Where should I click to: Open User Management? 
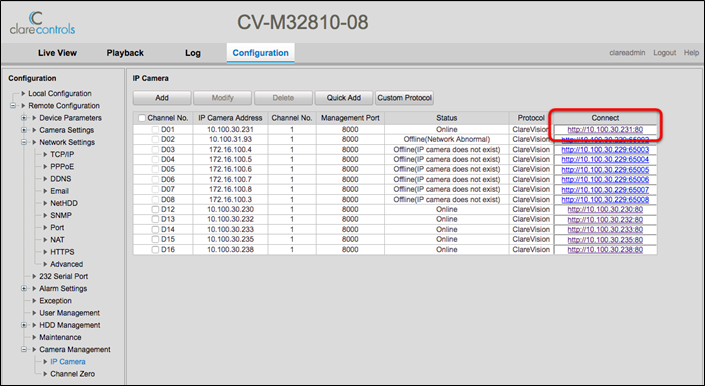(x=69, y=313)
